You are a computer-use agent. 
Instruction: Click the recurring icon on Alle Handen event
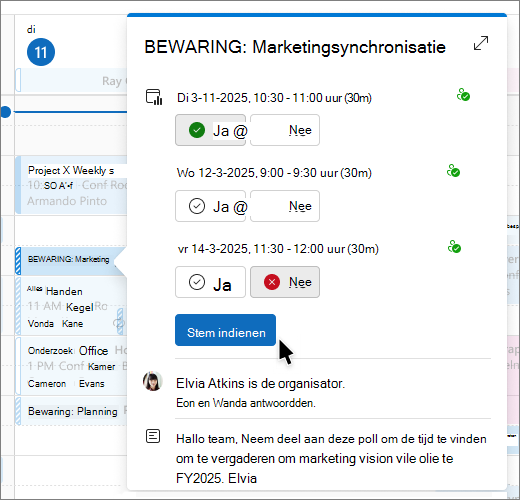tap(119, 323)
